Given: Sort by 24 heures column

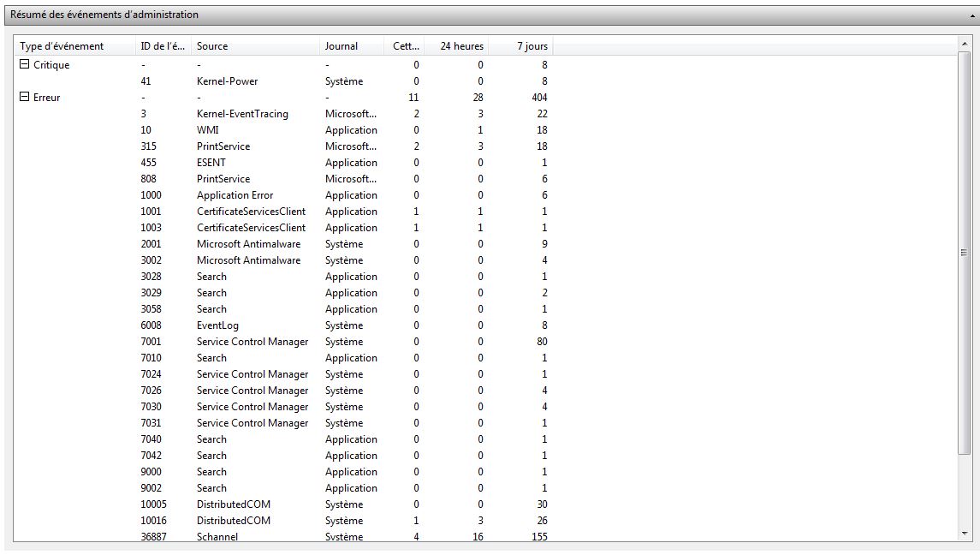Looking at the screenshot, I should (461, 46).
